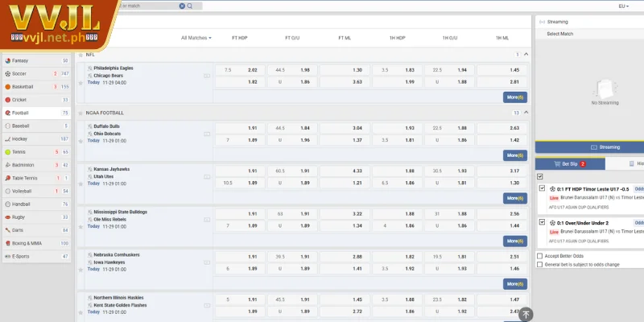Open the Hockey stick icon
Screen dimensions: 644x322
coord(7,139)
